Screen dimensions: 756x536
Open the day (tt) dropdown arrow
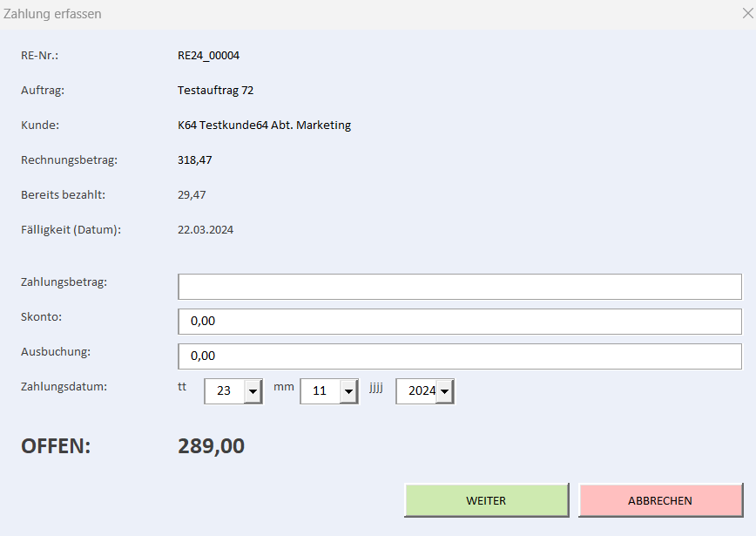(253, 391)
